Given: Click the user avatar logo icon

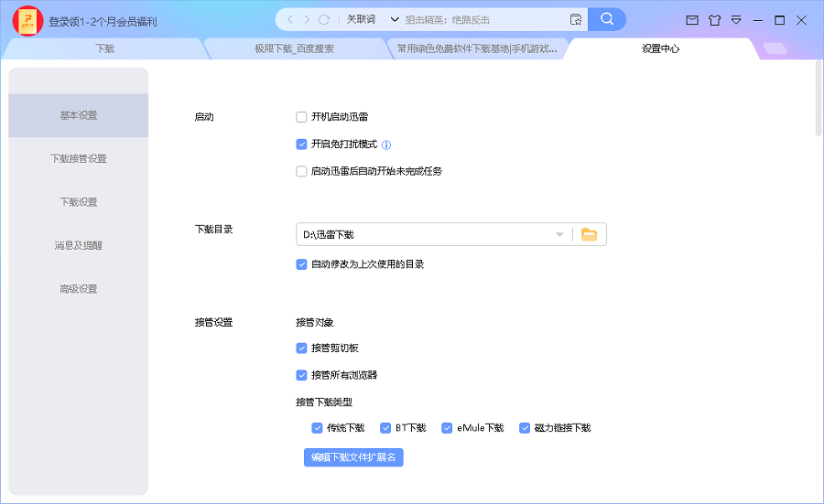Looking at the screenshot, I should click(x=27, y=22).
